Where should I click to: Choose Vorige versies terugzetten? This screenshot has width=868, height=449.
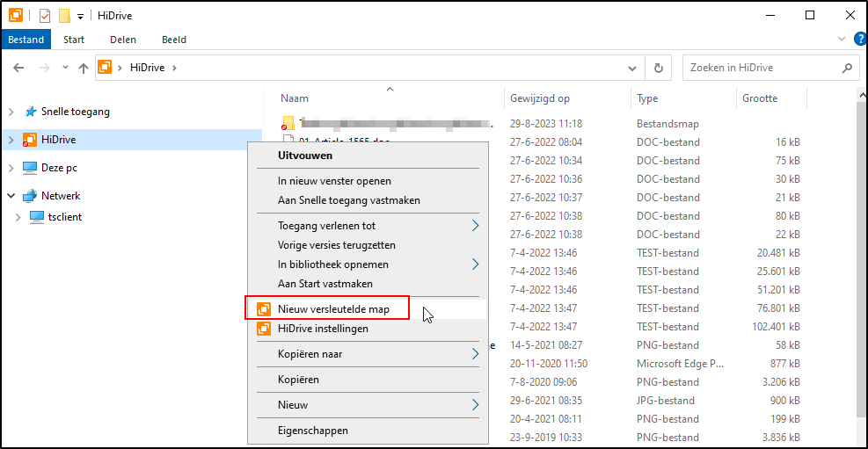(x=368, y=245)
